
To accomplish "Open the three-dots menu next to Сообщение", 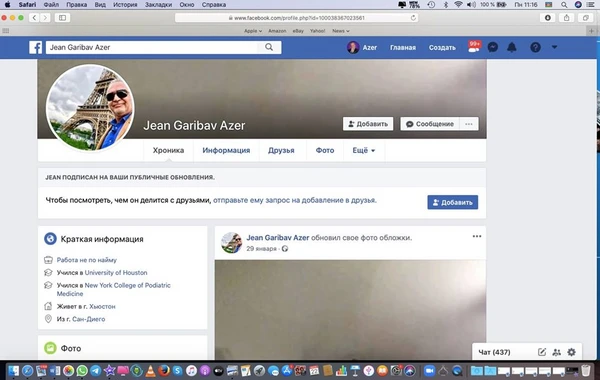I will click(x=469, y=124).
